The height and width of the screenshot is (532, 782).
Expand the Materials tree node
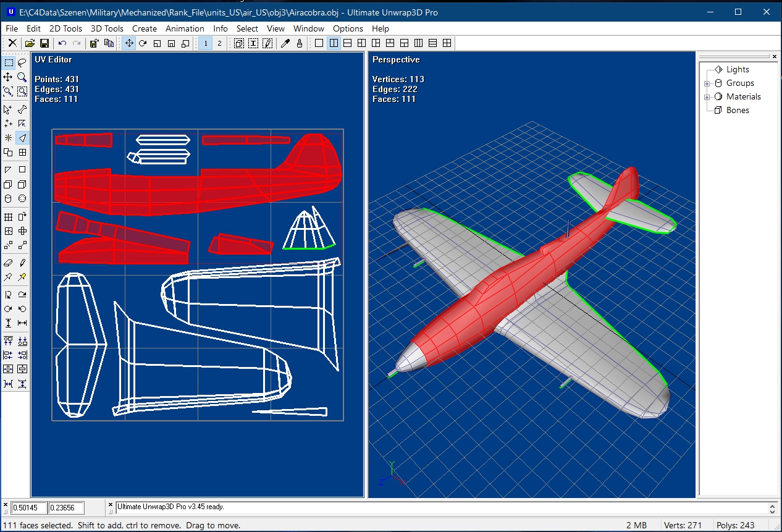(x=707, y=97)
